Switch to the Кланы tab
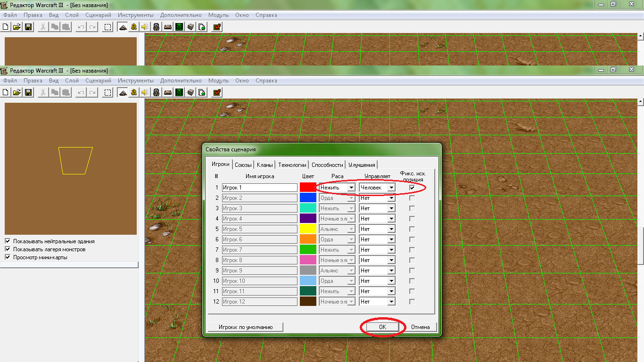The image size is (644, 362). [265, 165]
